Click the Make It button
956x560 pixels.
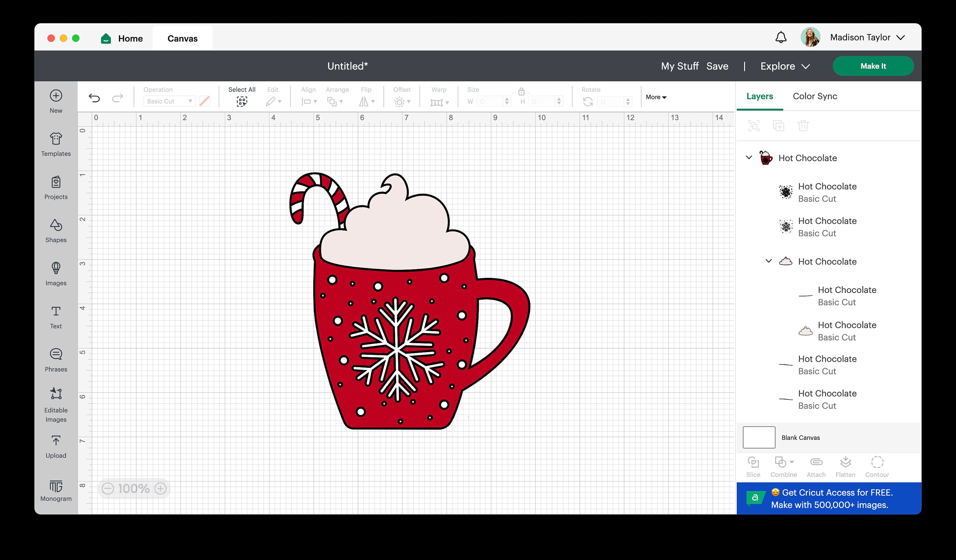click(873, 66)
